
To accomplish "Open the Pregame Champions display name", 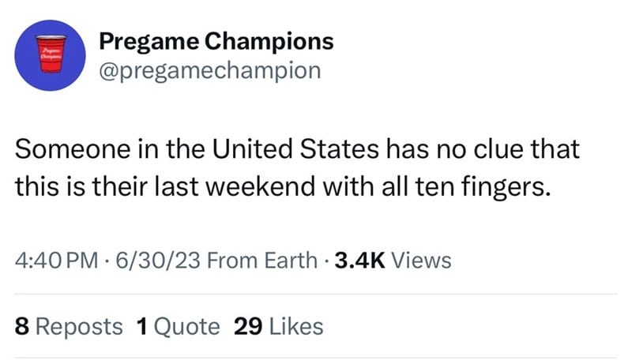I will (216, 41).
